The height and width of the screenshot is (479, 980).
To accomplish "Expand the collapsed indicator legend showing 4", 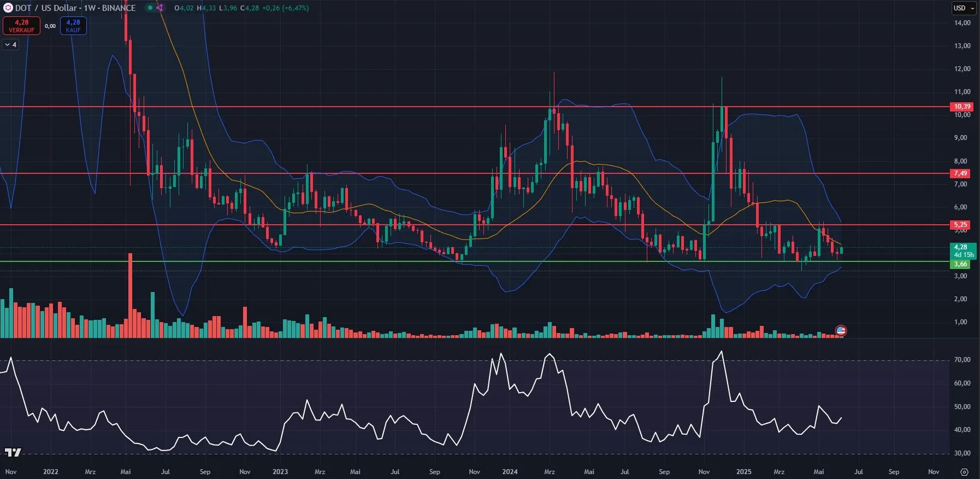I will [x=11, y=45].
